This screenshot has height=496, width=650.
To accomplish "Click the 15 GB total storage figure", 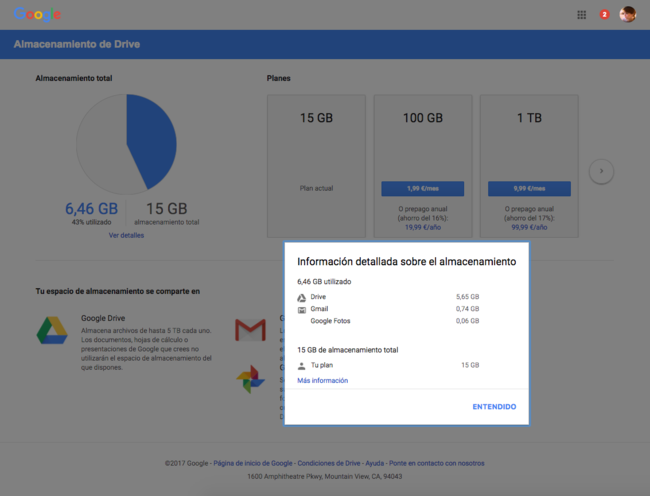I will [167, 208].
